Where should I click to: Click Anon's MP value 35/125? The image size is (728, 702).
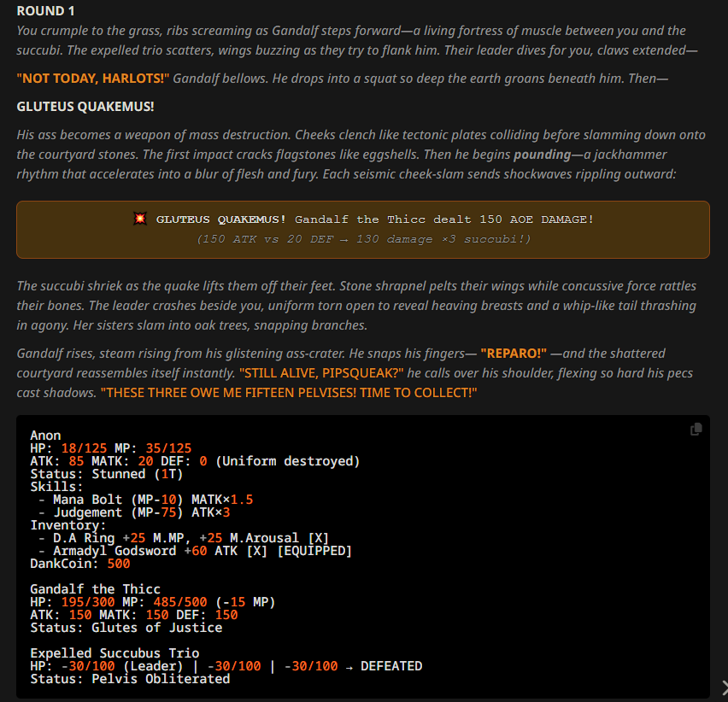pyautogui.click(x=168, y=448)
